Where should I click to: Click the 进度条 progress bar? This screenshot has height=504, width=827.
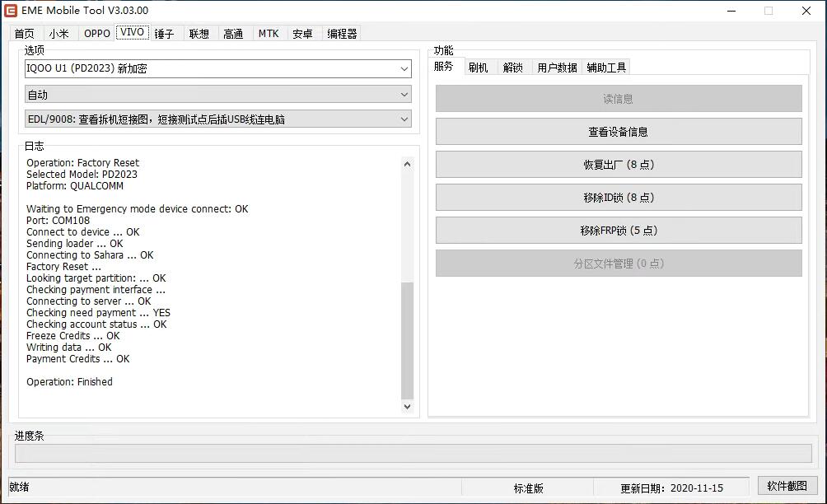[413, 454]
